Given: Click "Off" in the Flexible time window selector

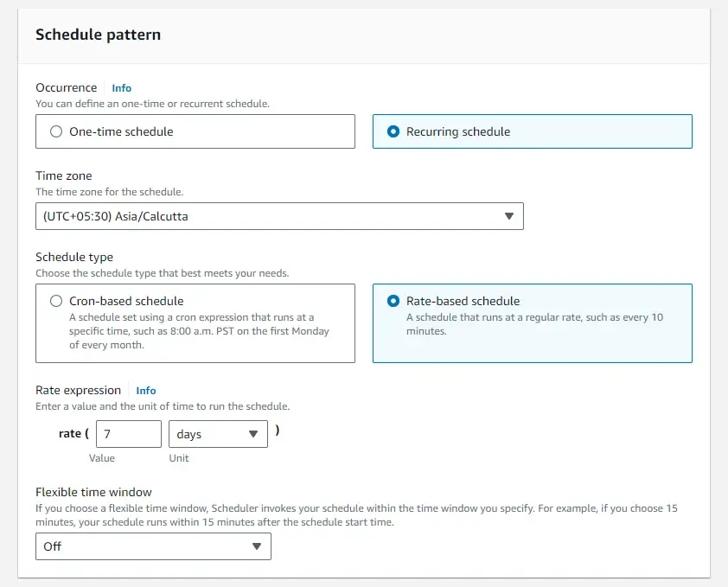Looking at the screenshot, I should 52,546.
